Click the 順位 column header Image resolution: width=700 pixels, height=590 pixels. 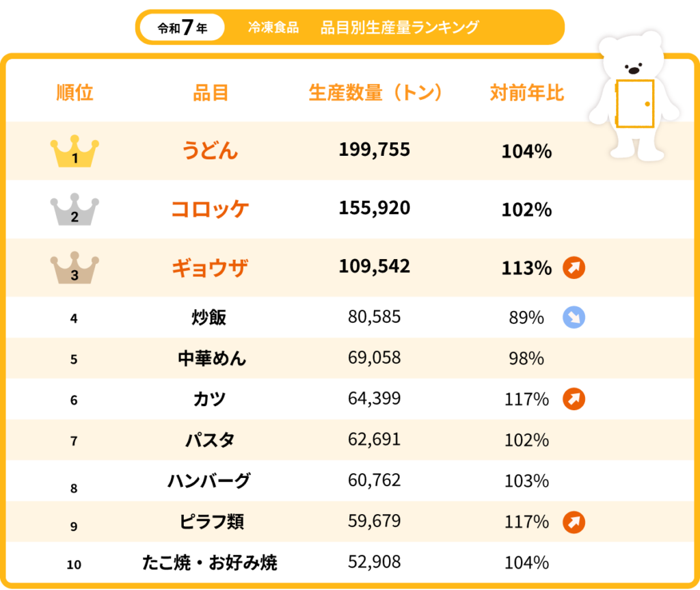(75, 93)
